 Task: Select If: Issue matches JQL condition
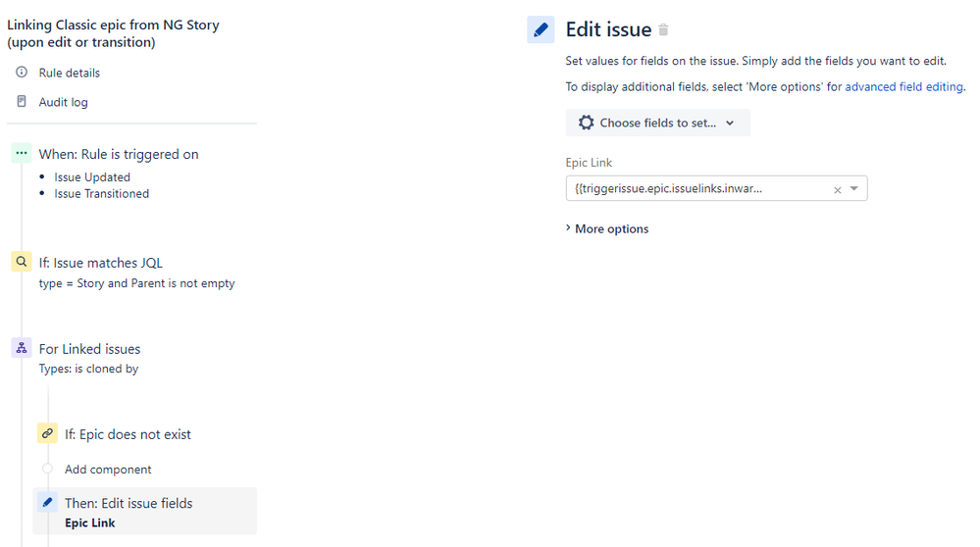pyautogui.click(x=101, y=263)
